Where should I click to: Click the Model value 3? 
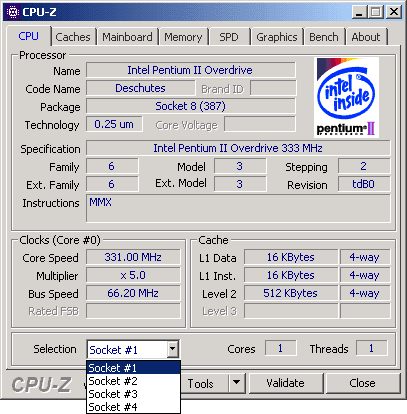[x=240, y=166]
